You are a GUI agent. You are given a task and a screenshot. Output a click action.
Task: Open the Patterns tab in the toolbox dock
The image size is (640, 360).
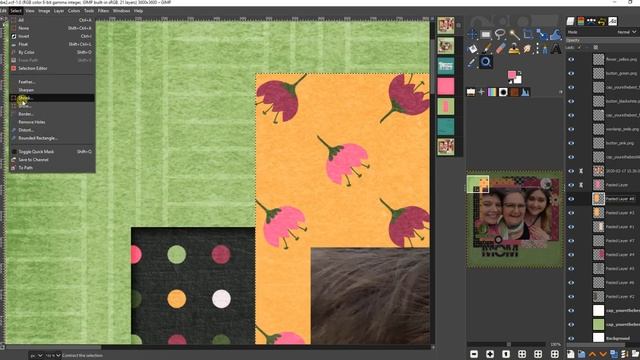(x=514, y=92)
